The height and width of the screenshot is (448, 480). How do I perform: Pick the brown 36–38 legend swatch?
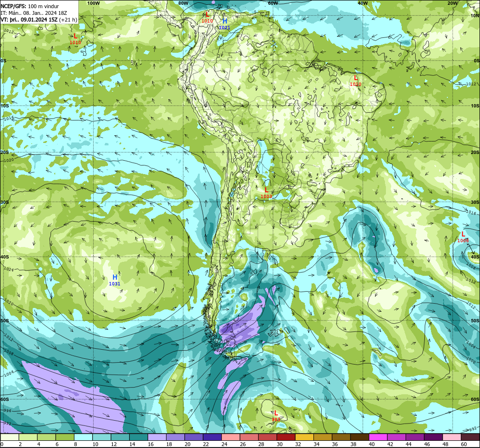[341, 437]
